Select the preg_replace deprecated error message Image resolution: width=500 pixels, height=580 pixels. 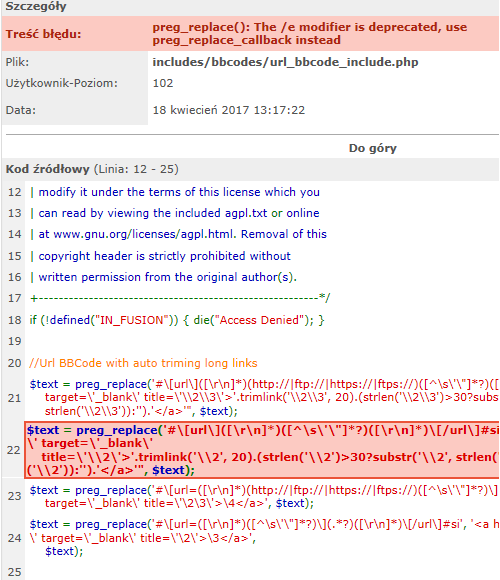tap(310, 34)
